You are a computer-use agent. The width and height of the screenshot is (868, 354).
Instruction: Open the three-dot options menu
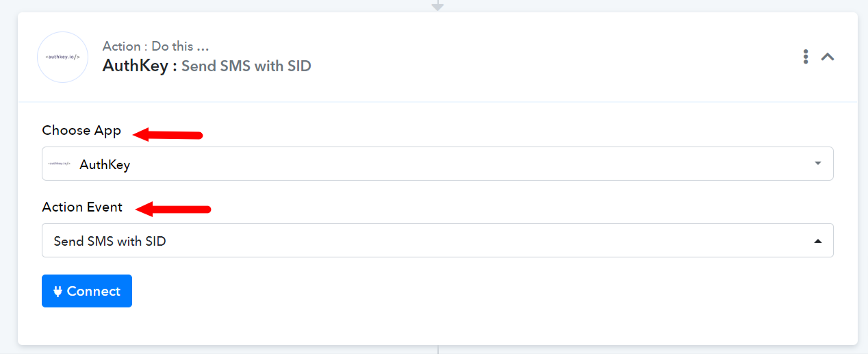pos(806,57)
